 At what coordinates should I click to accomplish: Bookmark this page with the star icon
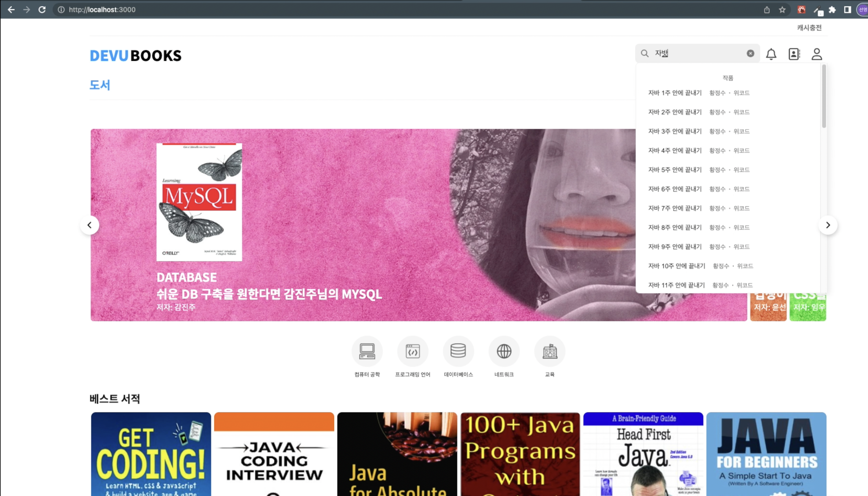(782, 10)
